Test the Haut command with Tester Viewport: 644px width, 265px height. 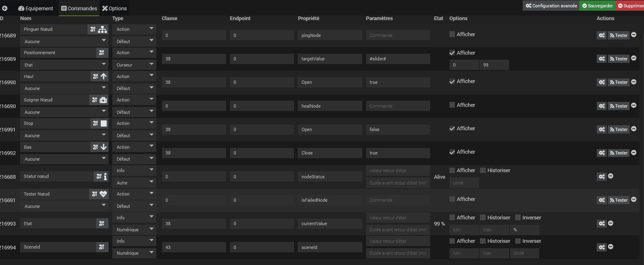[x=619, y=82]
